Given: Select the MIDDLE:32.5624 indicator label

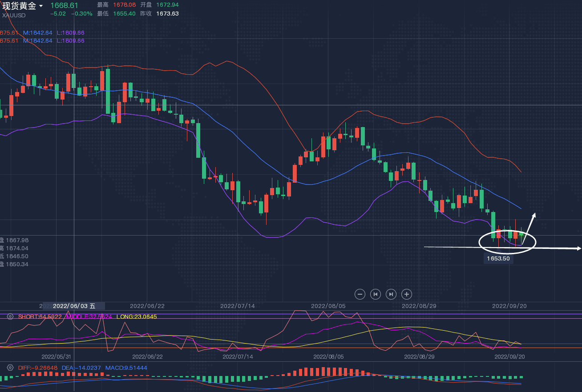Looking at the screenshot, I should (x=89, y=316).
